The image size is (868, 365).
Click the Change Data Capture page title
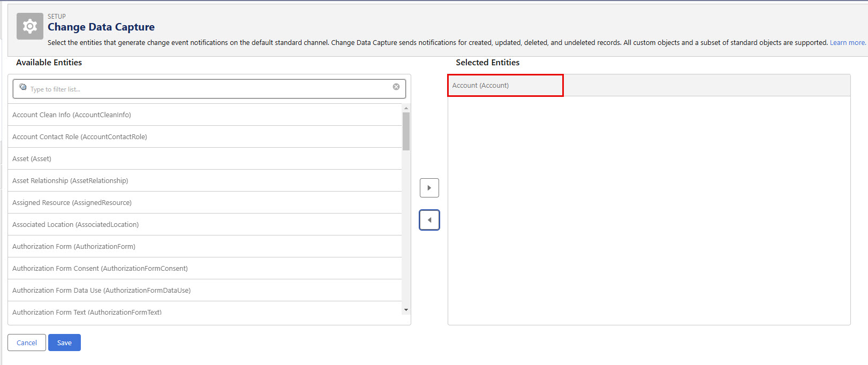[x=101, y=27]
